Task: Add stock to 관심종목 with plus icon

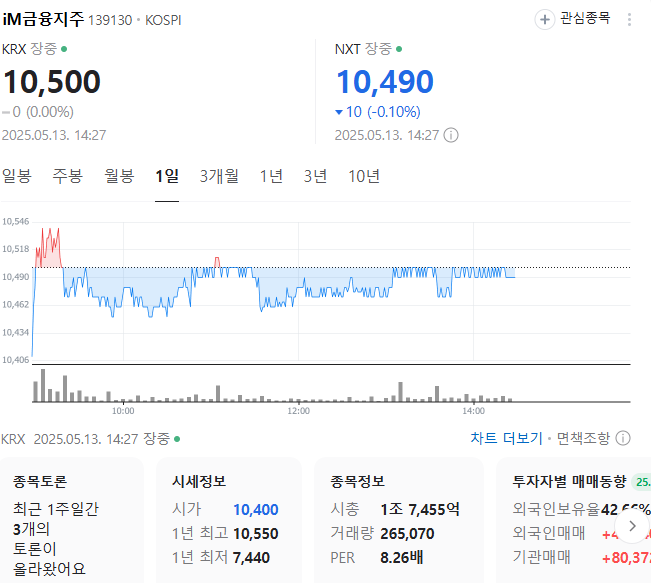Action: pyautogui.click(x=545, y=20)
